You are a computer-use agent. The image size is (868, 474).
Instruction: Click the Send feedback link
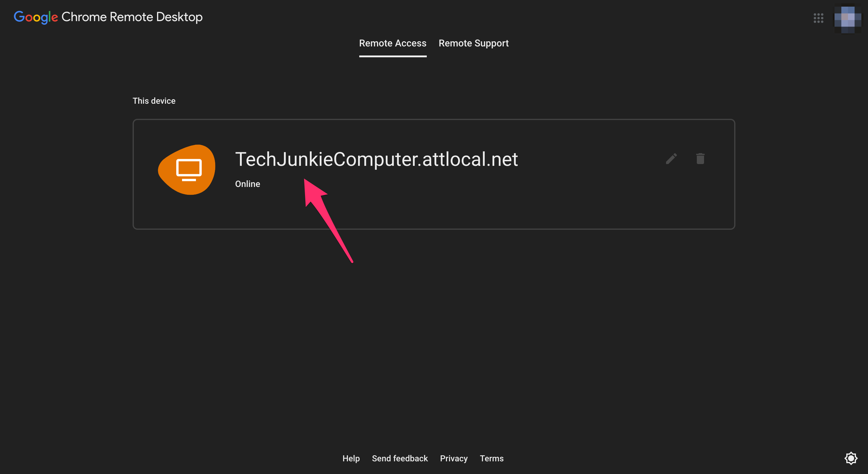pos(400,459)
